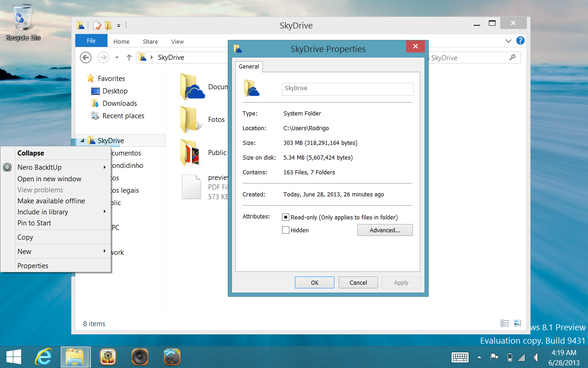The height and width of the screenshot is (368, 588).
Task: Switch to Details view icon
Action: pyautogui.click(x=504, y=323)
